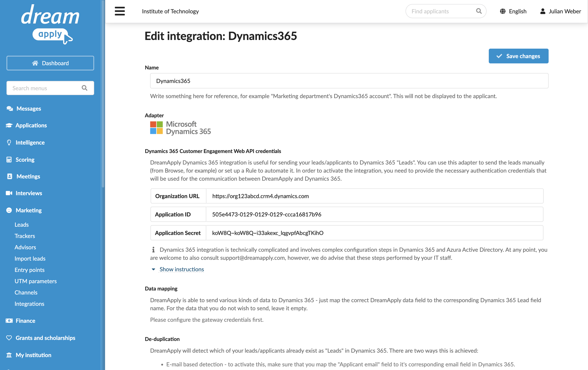Click the globe language icon
The image size is (588, 370).
point(503,11)
